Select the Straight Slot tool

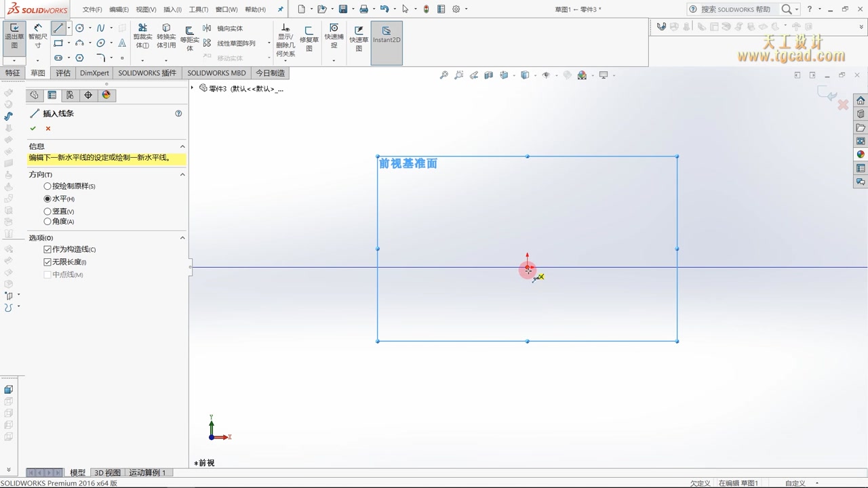[59, 58]
